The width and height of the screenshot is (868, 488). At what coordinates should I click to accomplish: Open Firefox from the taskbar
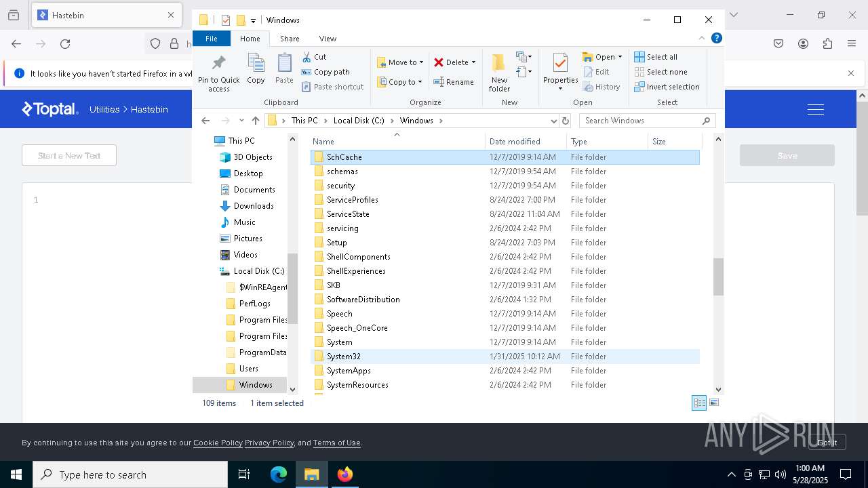pyautogui.click(x=345, y=474)
